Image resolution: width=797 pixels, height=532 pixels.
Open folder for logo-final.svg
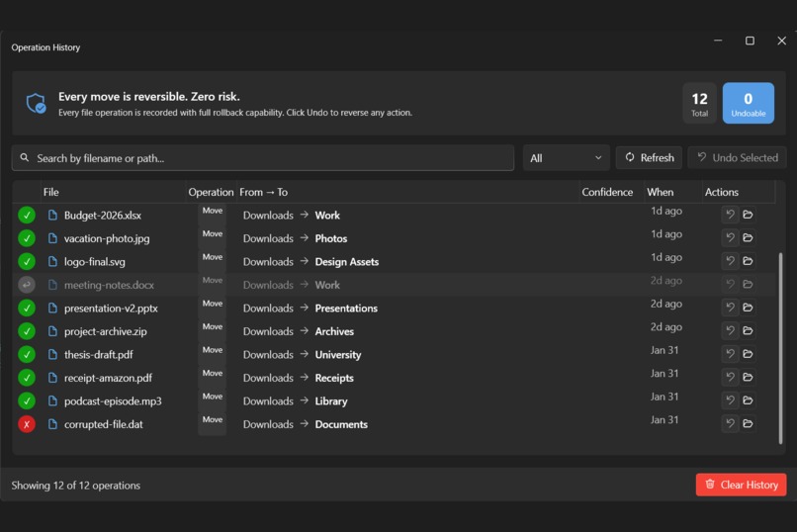click(748, 261)
